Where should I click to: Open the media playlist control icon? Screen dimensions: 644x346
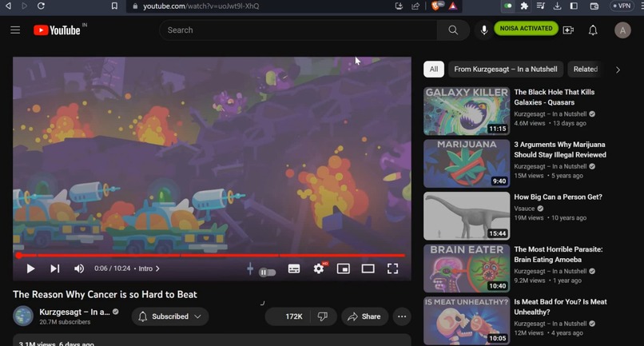pos(540,6)
